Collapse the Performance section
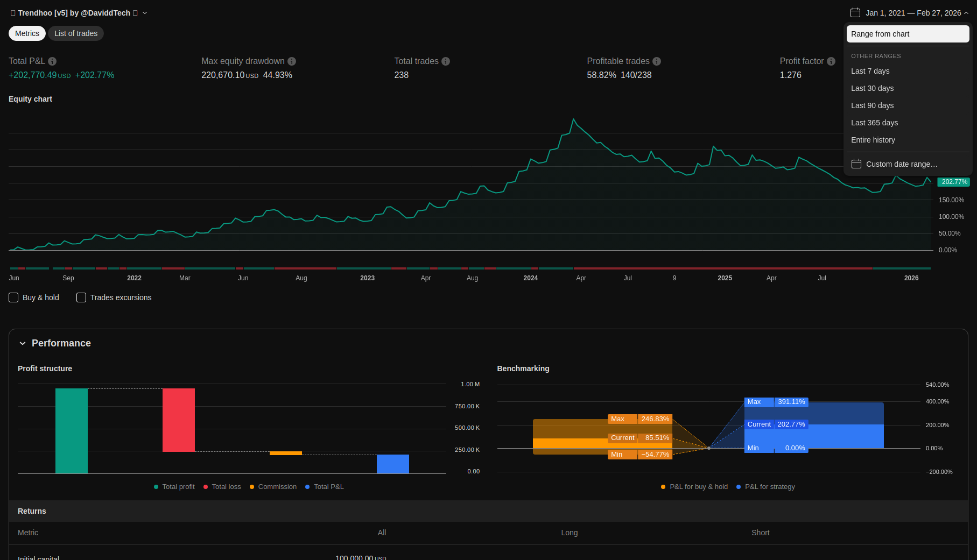This screenshot has width=977, height=560. pos(23,343)
